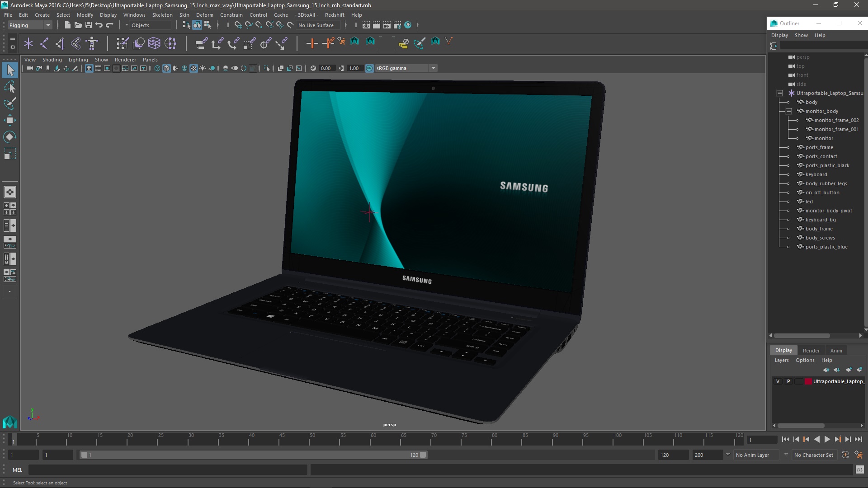The height and width of the screenshot is (488, 868).
Task: Open the Skeleton menu
Action: click(162, 15)
